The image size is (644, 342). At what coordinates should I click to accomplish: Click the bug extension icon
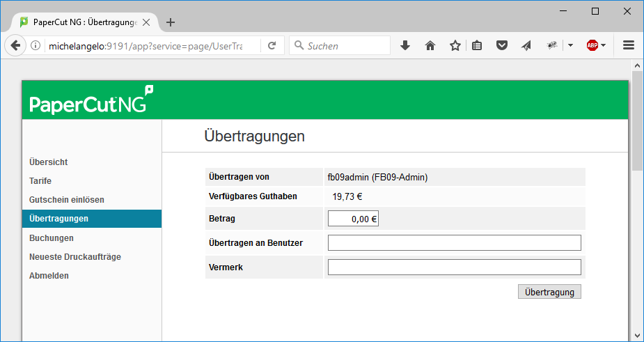(x=552, y=45)
